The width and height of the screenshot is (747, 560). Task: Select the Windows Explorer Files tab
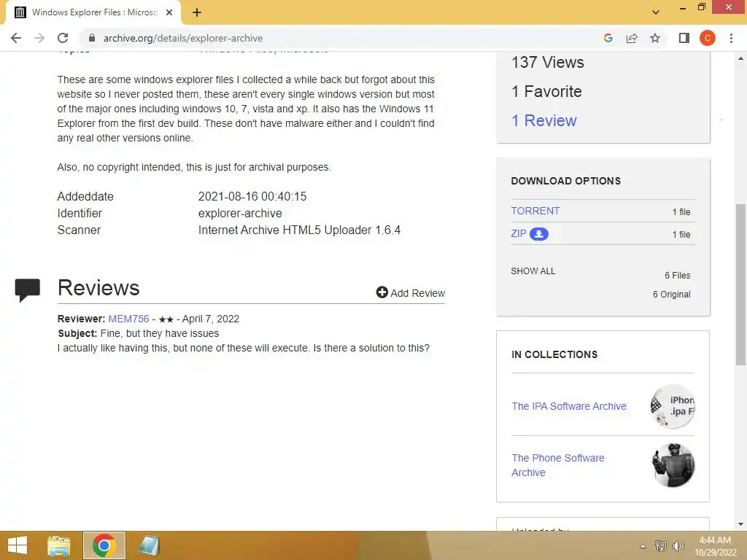pos(93,12)
